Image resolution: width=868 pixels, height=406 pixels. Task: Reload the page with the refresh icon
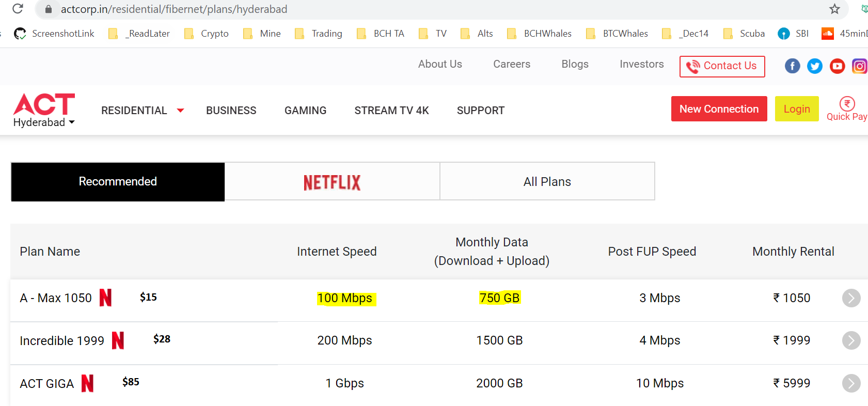click(x=18, y=9)
